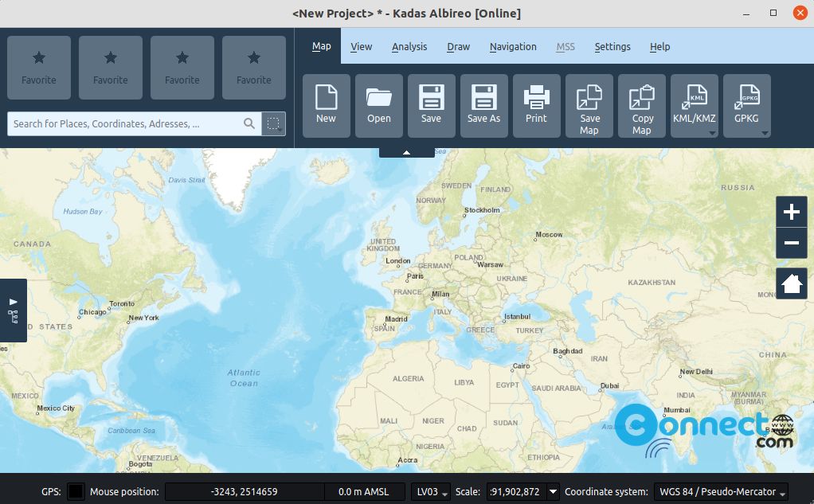Create a new project with New
814x504 pixels.
pyautogui.click(x=326, y=106)
